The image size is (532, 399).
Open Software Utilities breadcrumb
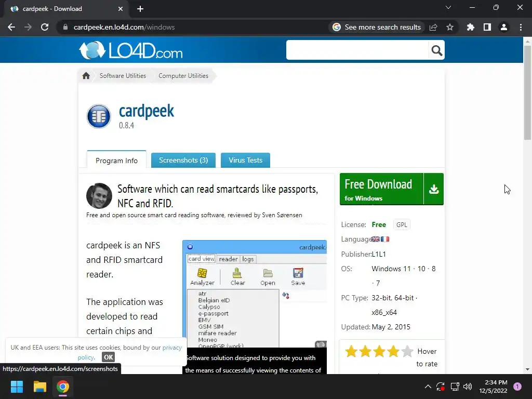tap(123, 76)
